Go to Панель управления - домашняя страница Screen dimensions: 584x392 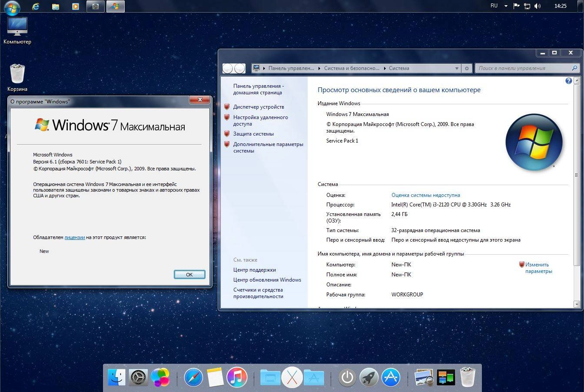[259, 89]
